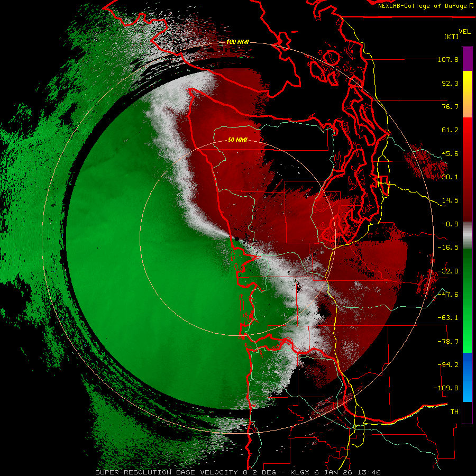476x476 pixels.
Task: Click the TH legend label
Action: 454,412
